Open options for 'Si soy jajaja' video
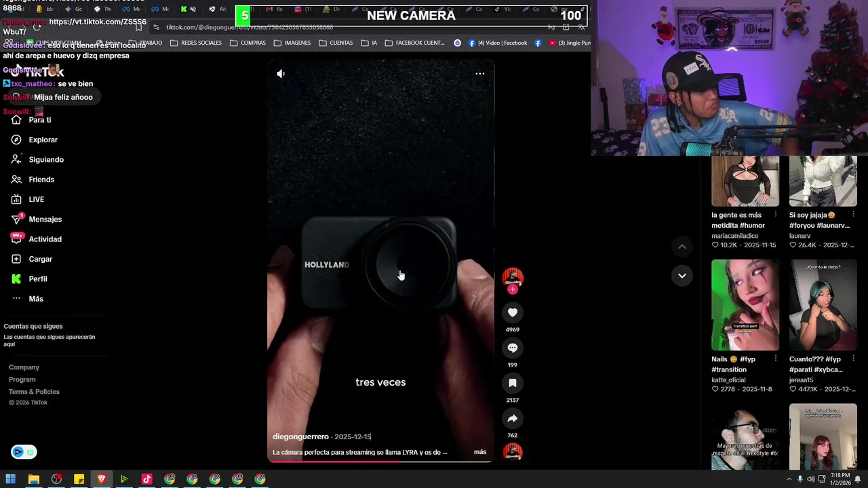Image resolution: width=868 pixels, height=488 pixels. 853,215
